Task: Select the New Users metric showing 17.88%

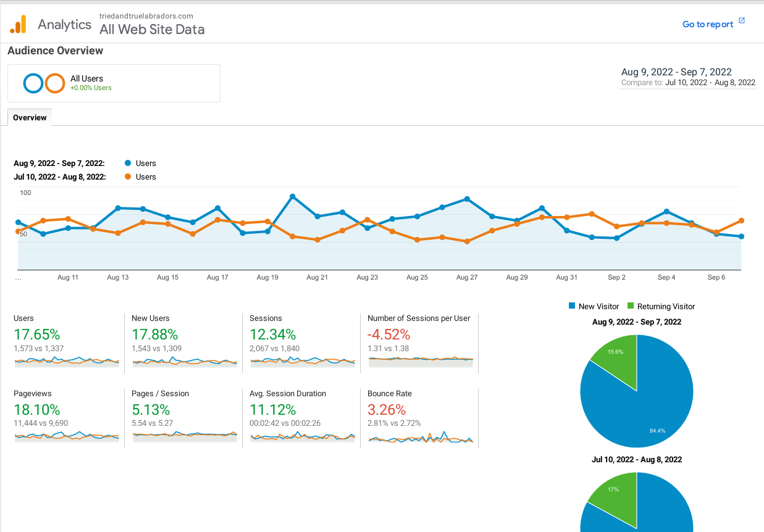Action: 185,343
